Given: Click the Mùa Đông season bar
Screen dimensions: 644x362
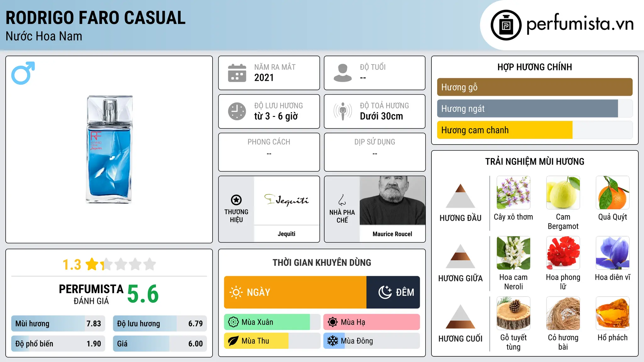Looking at the screenshot, I should [x=371, y=341].
